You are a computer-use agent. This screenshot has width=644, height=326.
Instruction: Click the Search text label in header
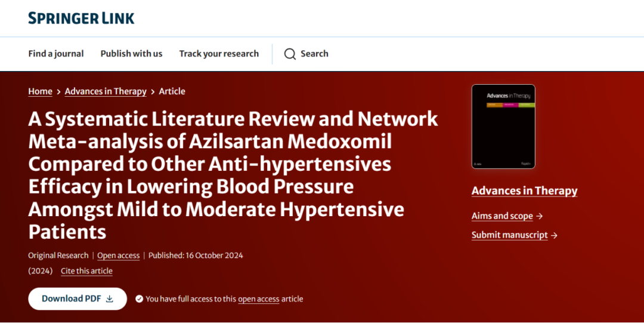[x=314, y=54]
